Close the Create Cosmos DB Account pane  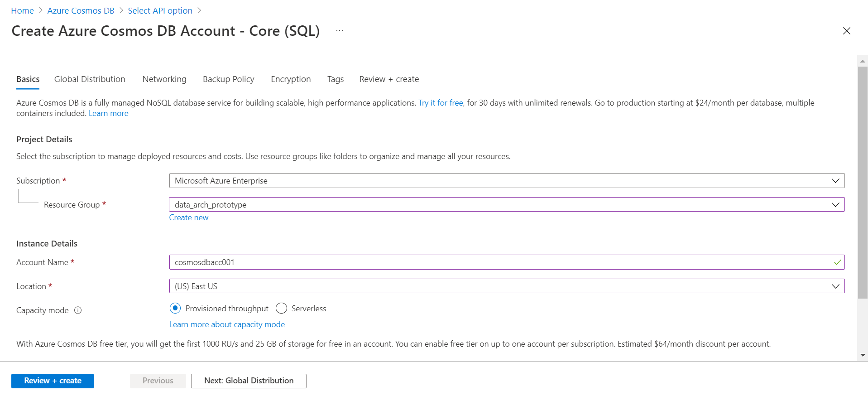[x=846, y=31]
